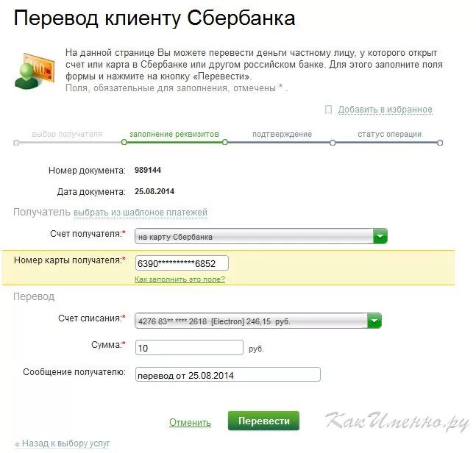Click the heading Перевод клиенту Сбербанка
This screenshot has width=476, height=453.
pos(154,18)
